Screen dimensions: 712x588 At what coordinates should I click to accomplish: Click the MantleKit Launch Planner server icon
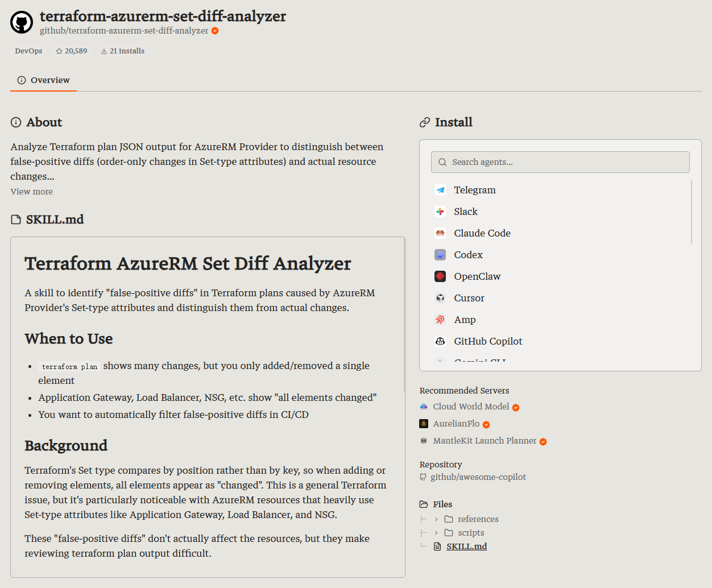click(424, 441)
